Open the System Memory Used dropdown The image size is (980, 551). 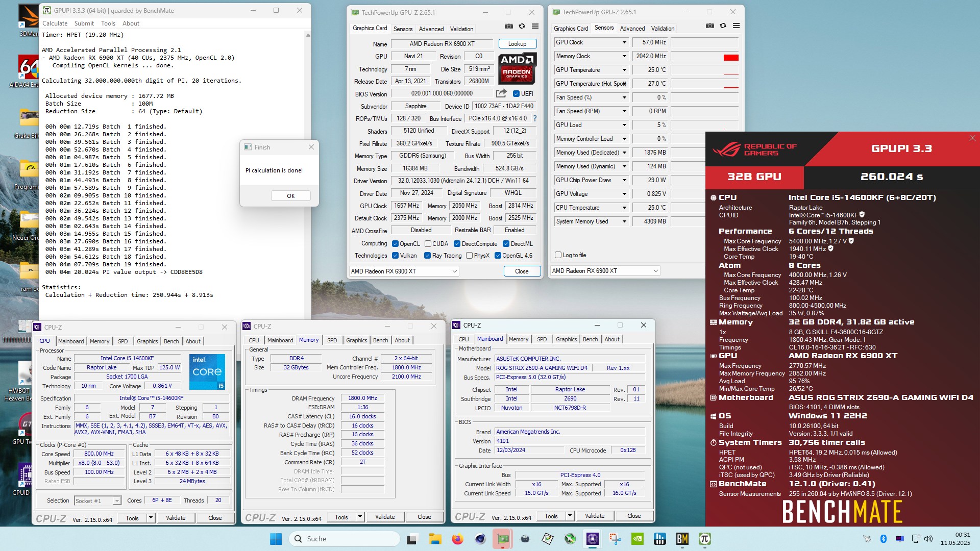coord(624,221)
